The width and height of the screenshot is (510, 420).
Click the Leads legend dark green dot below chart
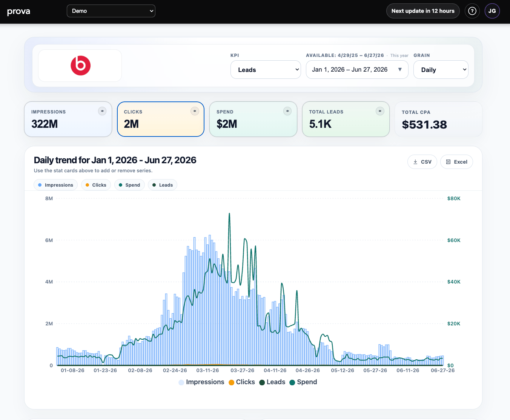coord(262,382)
